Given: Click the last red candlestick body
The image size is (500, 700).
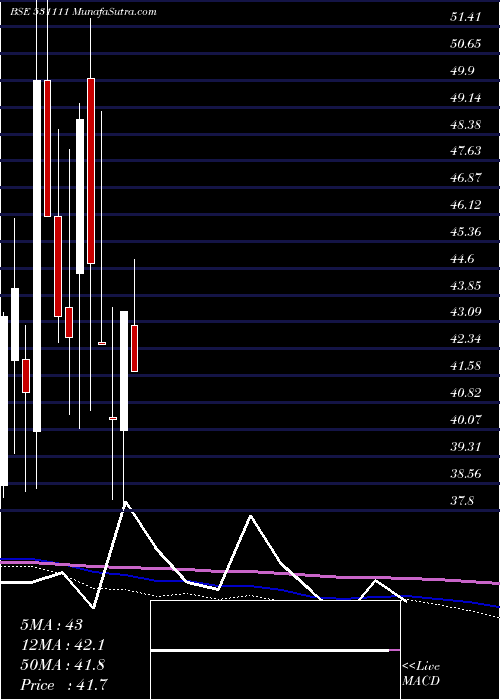Looking at the screenshot, I should (x=134, y=348).
